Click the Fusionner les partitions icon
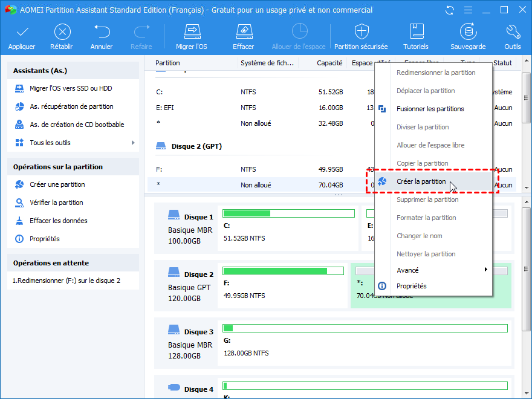 pyautogui.click(x=382, y=109)
